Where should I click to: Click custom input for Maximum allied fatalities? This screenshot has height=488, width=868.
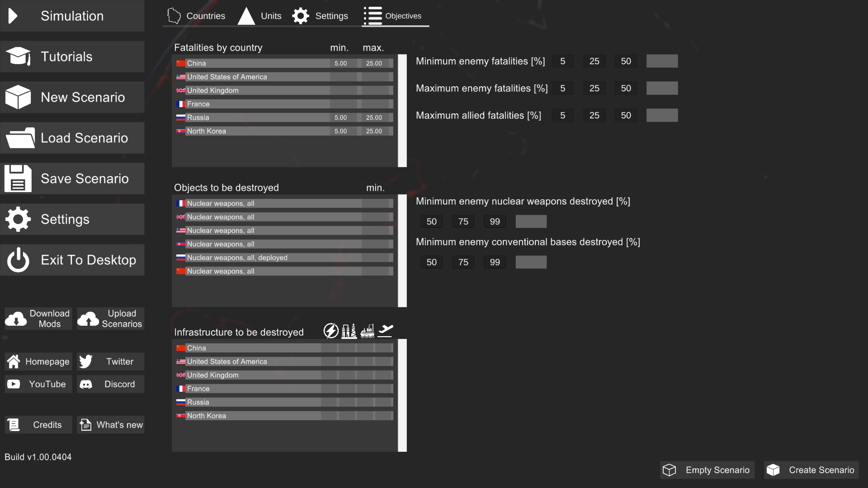662,115
